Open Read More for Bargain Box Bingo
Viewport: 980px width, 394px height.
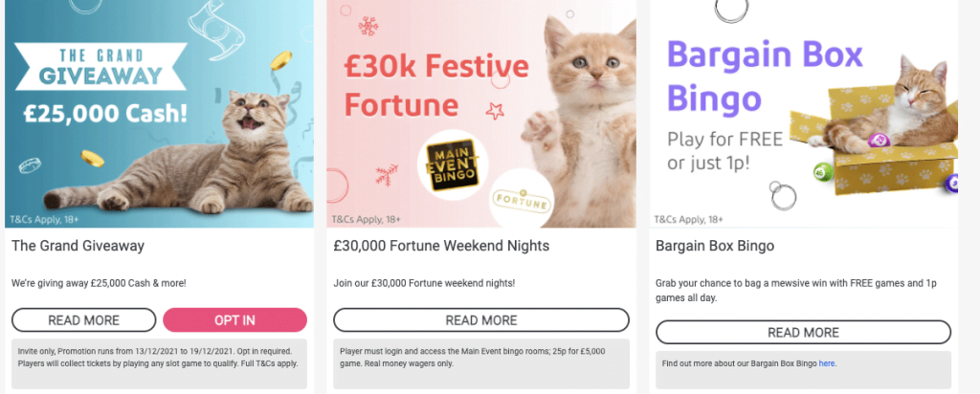tap(803, 332)
